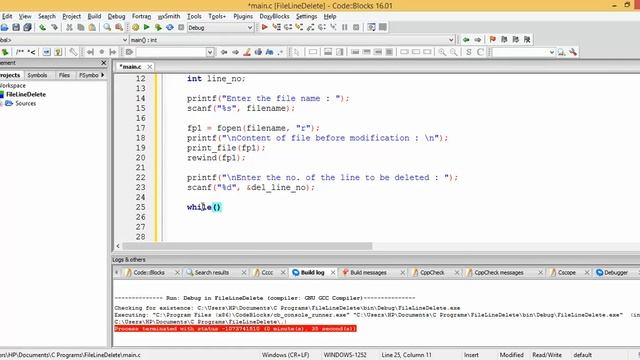Open the Debugging windows icon
Viewport: 640px width, 360px height.
[371, 27]
